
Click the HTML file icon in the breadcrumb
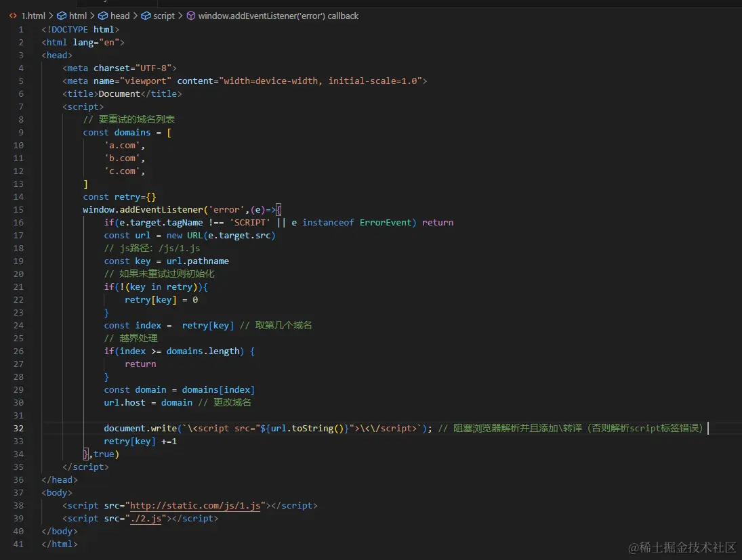pyautogui.click(x=14, y=16)
